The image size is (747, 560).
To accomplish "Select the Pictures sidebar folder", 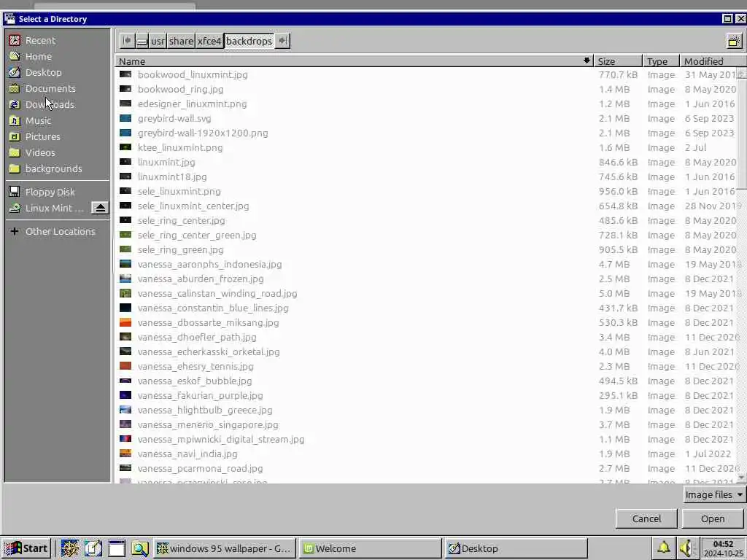I will click(x=57, y=136).
